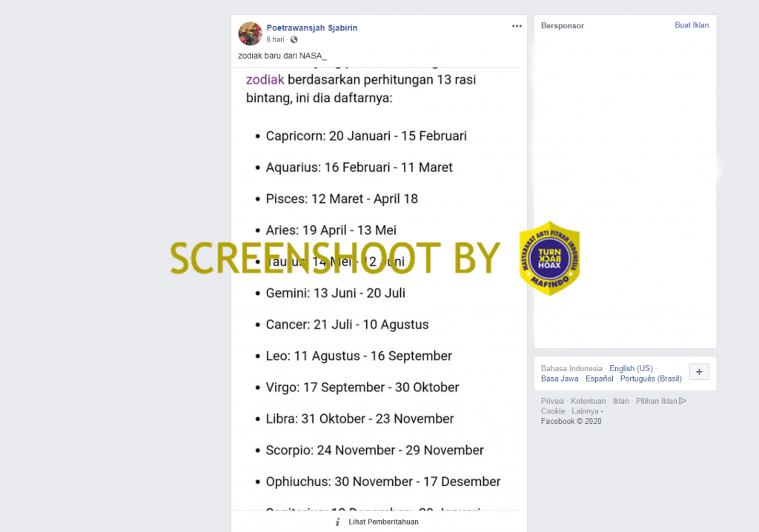Image resolution: width=759 pixels, height=532 pixels.
Task: Open the post's three-dot options menu
Action: click(x=517, y=26)
